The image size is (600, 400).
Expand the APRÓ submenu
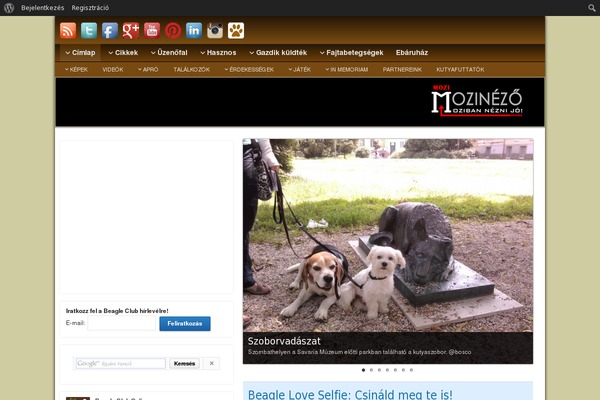coord(148,70)
